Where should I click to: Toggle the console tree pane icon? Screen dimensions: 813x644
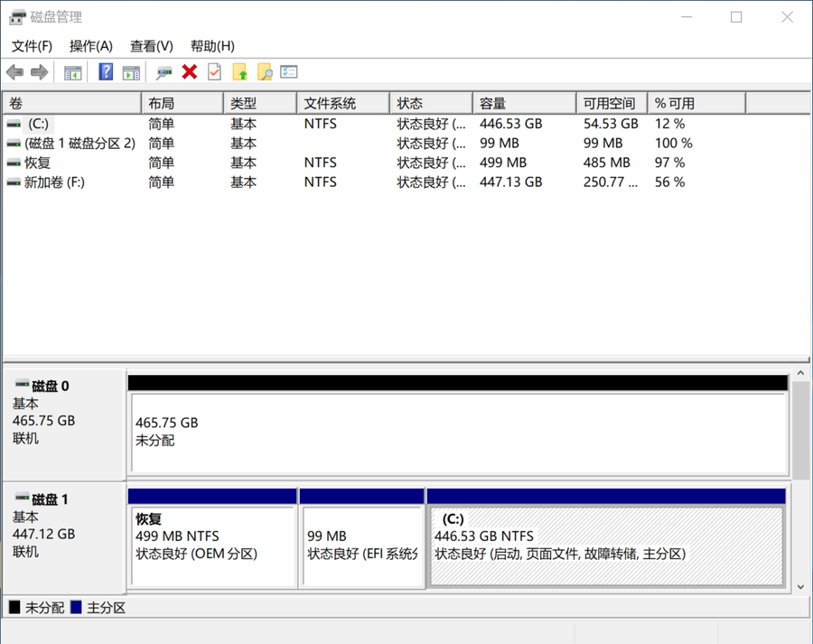pyautogui.click(x=73, y=72)
